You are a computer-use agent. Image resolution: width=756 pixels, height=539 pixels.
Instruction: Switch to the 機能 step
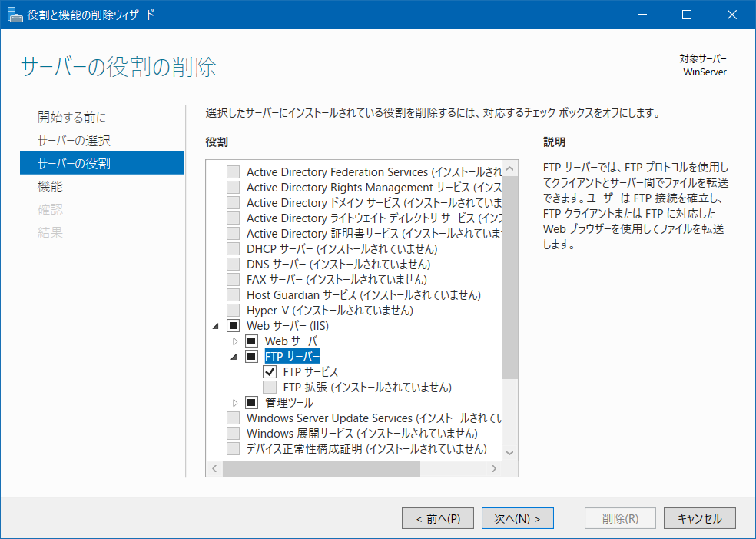pyautogui.click(x=50, y=187)
